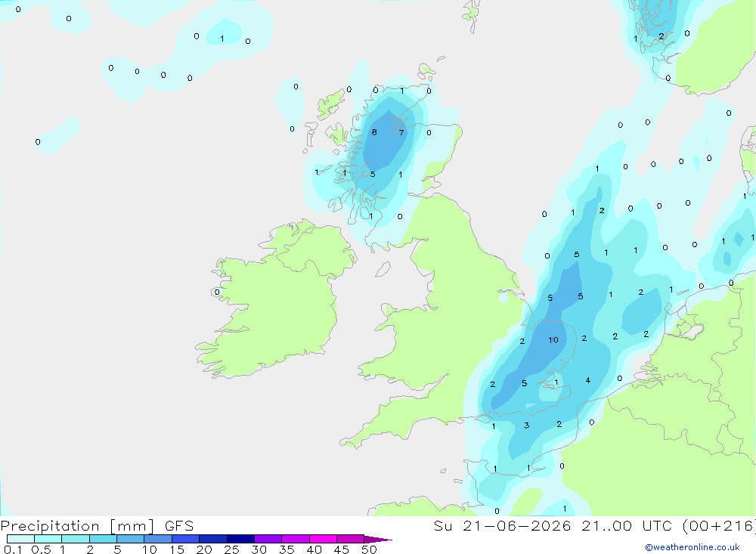This screenshot has width=756, height=554.
Task: Click the legend scale label '30'
Action: [x=259, y=549]
